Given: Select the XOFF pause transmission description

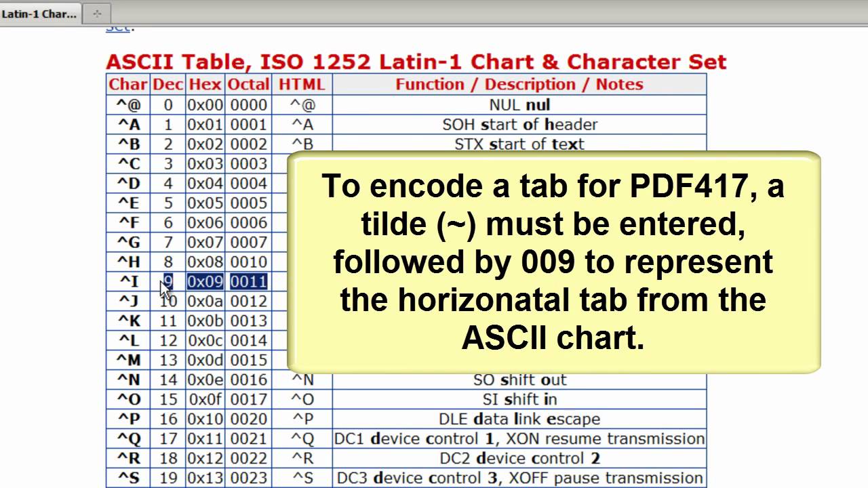Looking at the screenshot, I should pos(519,478).
